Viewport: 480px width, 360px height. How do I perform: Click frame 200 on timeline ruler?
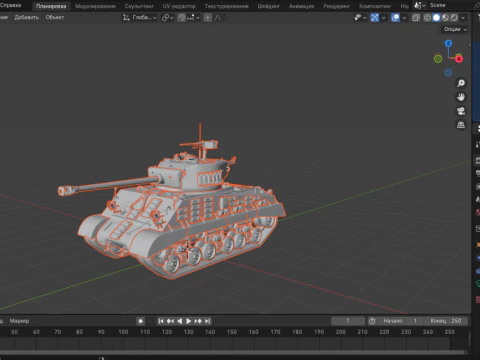[x=341, y=332]
